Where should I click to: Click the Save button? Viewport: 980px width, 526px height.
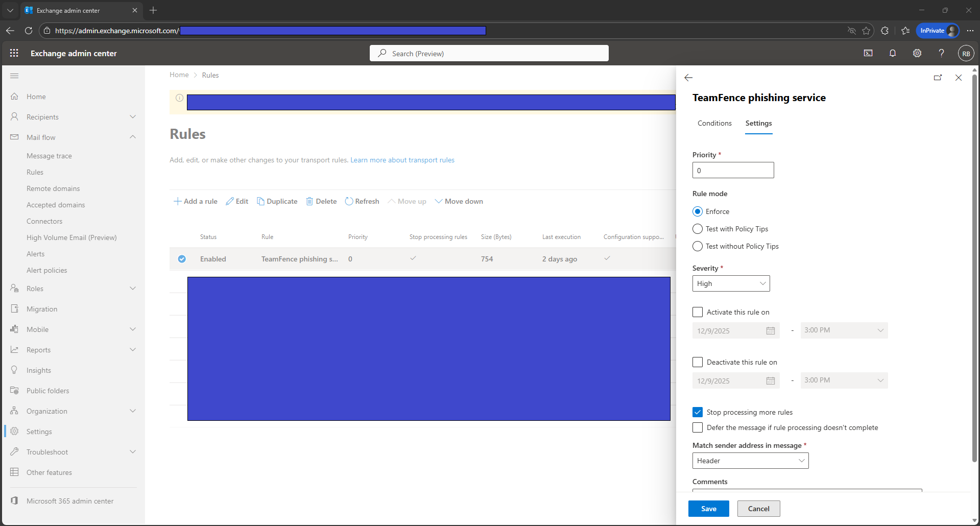(x=708, y=509)
